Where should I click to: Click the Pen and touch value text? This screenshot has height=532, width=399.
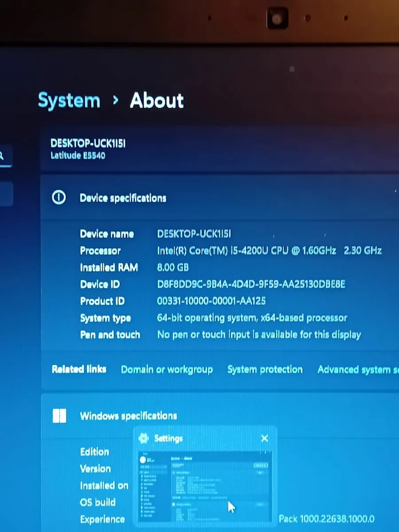259,335
